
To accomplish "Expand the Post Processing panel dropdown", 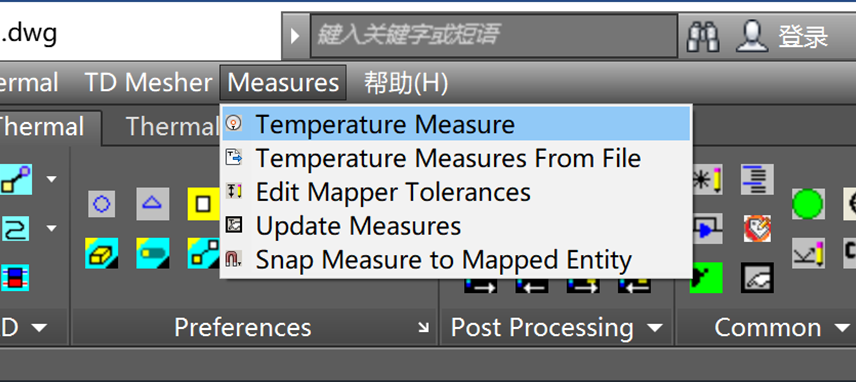I will pos(655,328).
